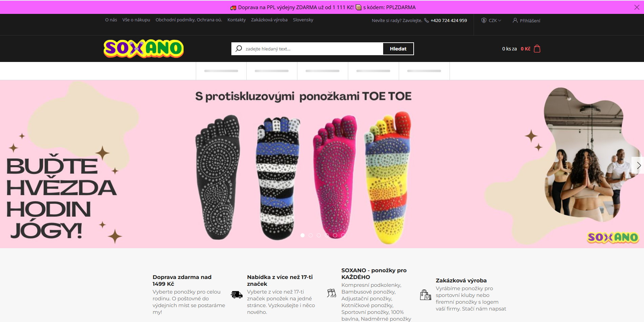Click the socks pair icon
This screenshot has height=322, width=644.
tap(331, 293)
